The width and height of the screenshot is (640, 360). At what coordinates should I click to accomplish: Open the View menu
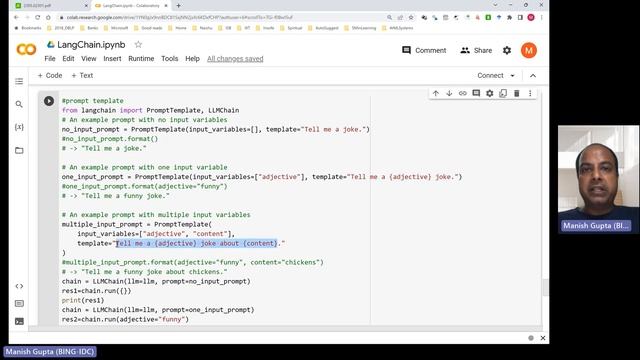[89, 59]
